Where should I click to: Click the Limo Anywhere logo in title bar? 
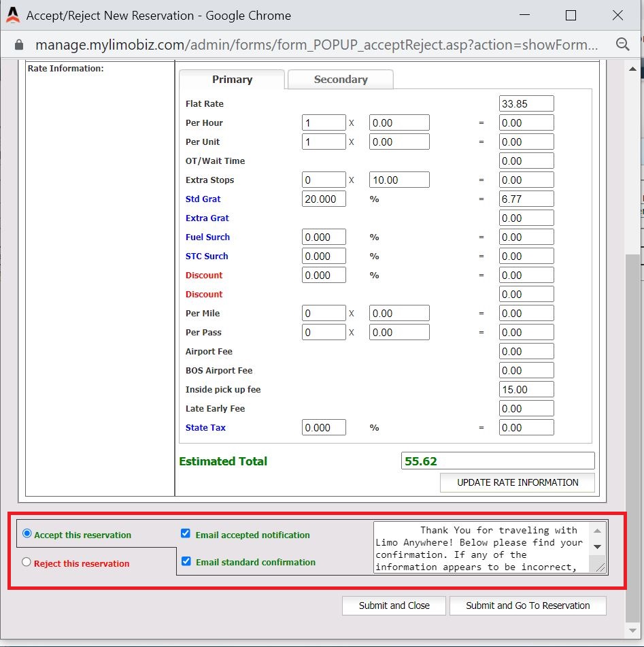pos(13,15)
